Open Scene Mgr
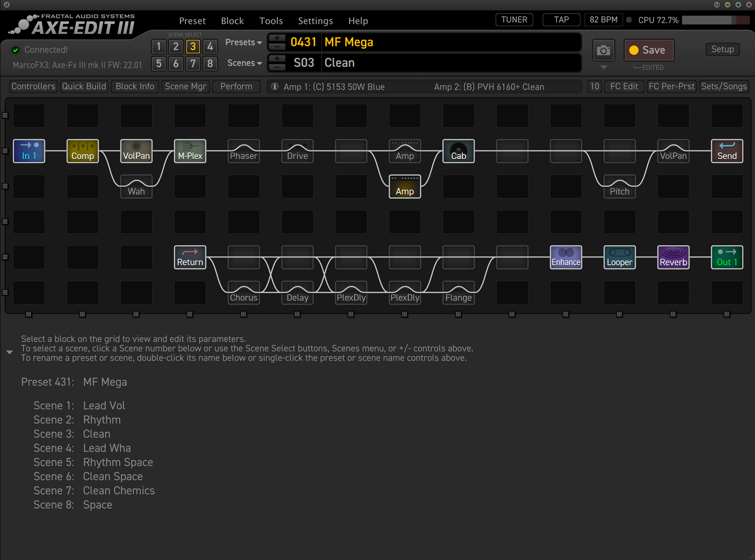 pyautogui.click(x=185, y=86)
